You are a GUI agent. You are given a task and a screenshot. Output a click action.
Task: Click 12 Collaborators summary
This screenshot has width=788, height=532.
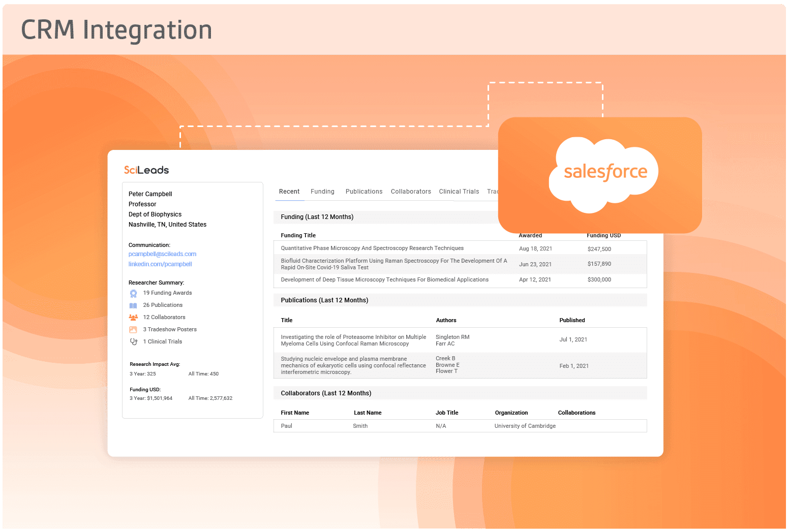(164, 317)
